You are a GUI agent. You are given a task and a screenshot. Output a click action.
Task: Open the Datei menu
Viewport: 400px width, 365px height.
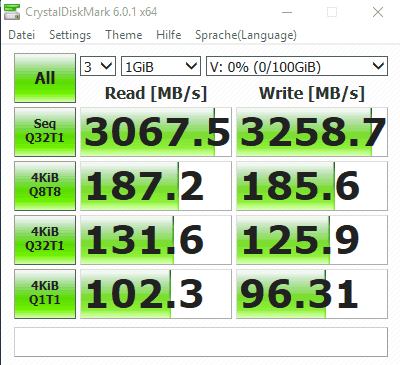click(x=22, y=35)
